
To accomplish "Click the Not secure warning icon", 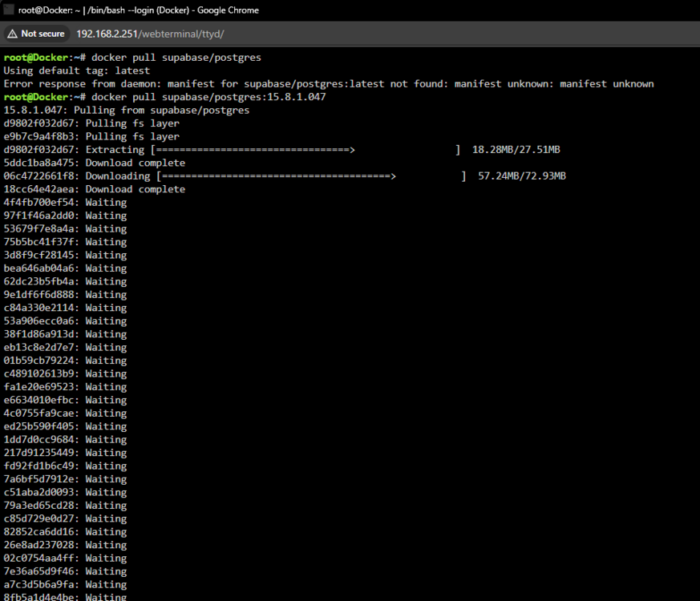I will tap(13, 34).
